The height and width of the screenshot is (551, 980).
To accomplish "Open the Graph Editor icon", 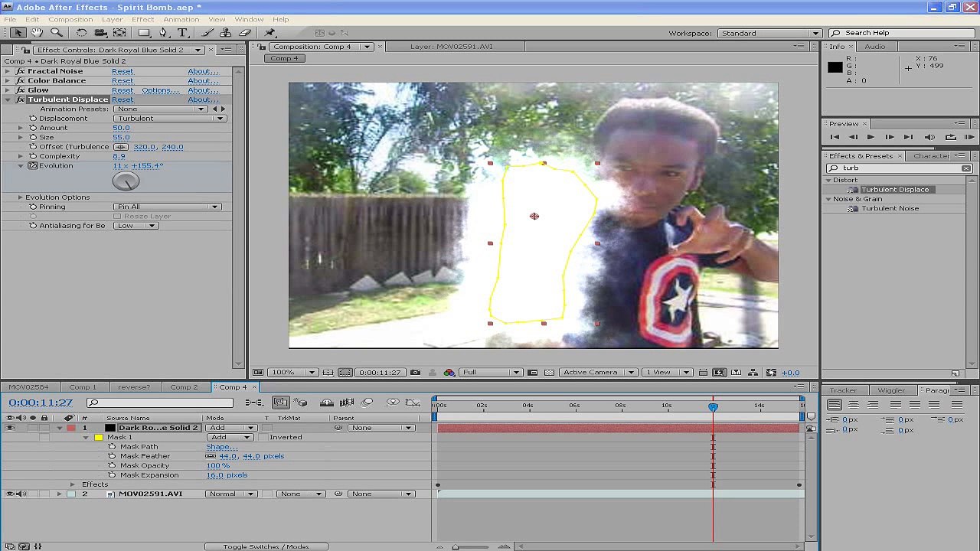I will click(x=413, y=403).
